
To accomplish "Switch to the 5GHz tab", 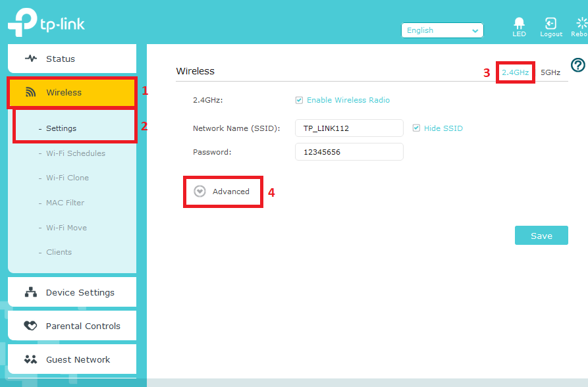I will pyautogui.click(x=550, y=72).
